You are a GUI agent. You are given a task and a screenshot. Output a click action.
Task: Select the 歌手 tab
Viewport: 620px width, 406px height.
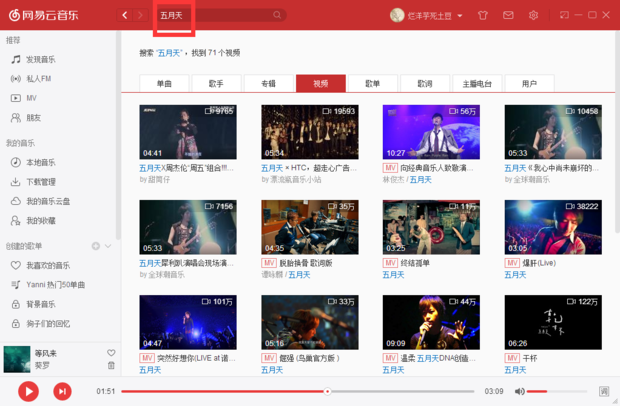pos(216,83)
